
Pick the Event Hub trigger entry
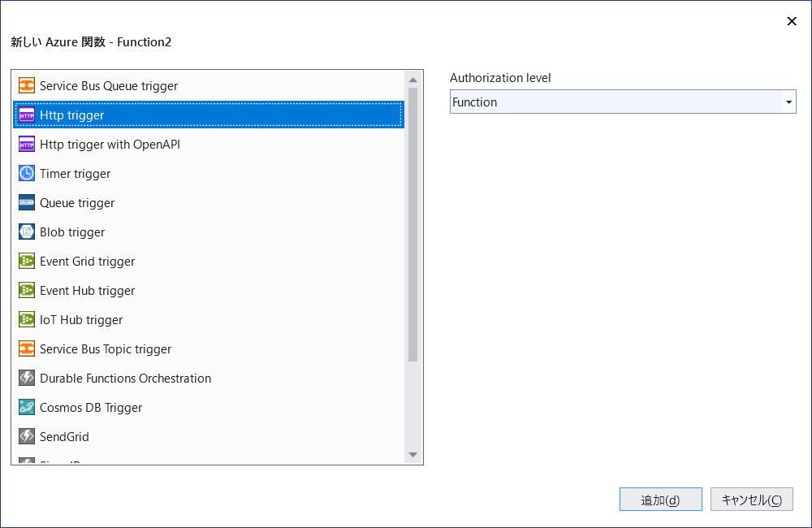(208, 290)
